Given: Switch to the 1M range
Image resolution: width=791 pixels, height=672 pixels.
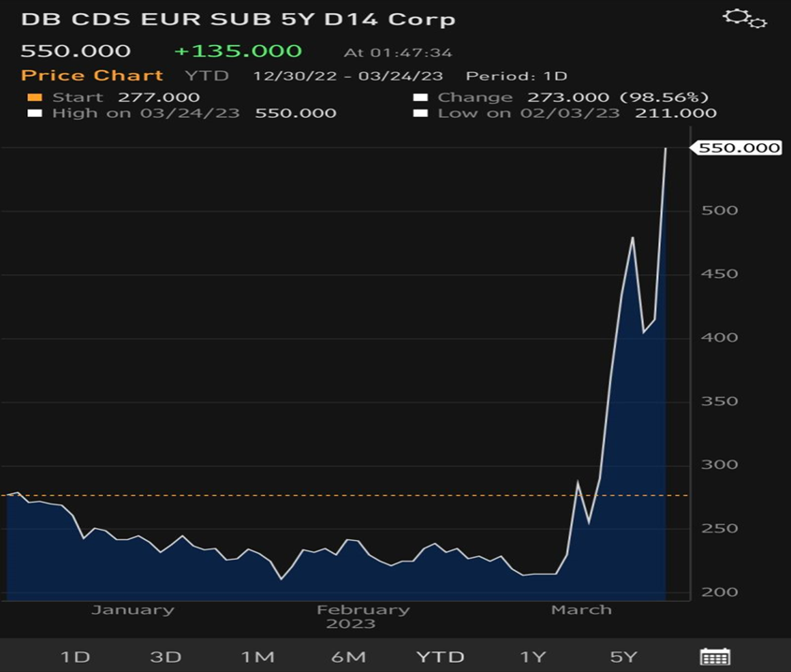Looking at the screenshot, I should [x=257, y=657].
